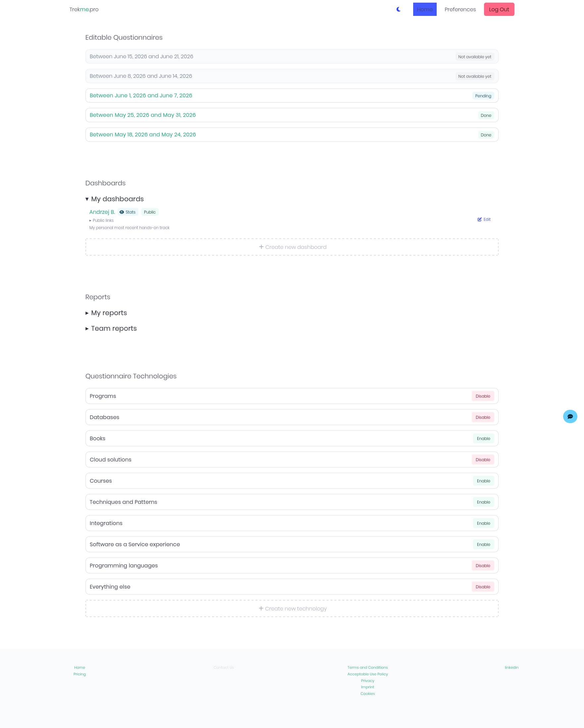Open the footer Home link
The height and width of the screenshot is (728, 584).
tap(80, 667)
